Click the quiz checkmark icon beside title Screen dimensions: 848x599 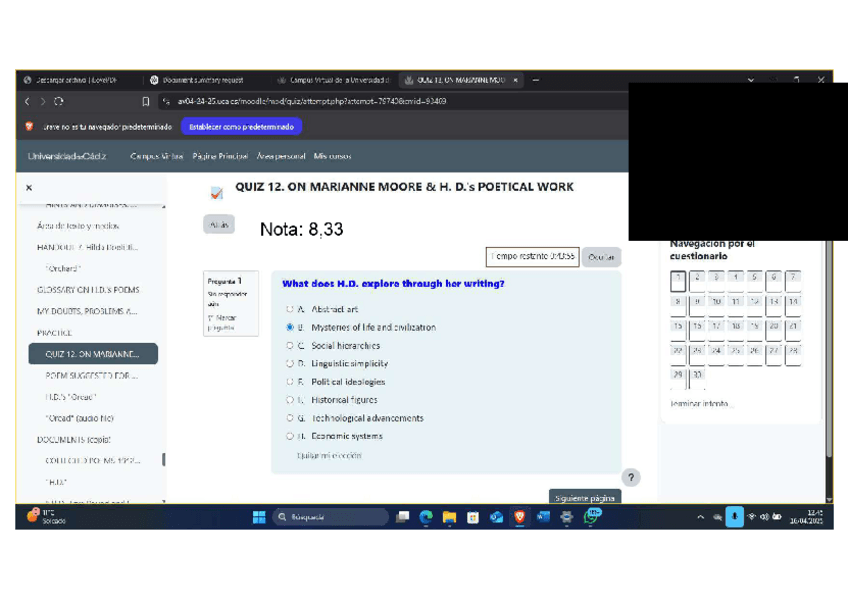[x=216, y=192]
